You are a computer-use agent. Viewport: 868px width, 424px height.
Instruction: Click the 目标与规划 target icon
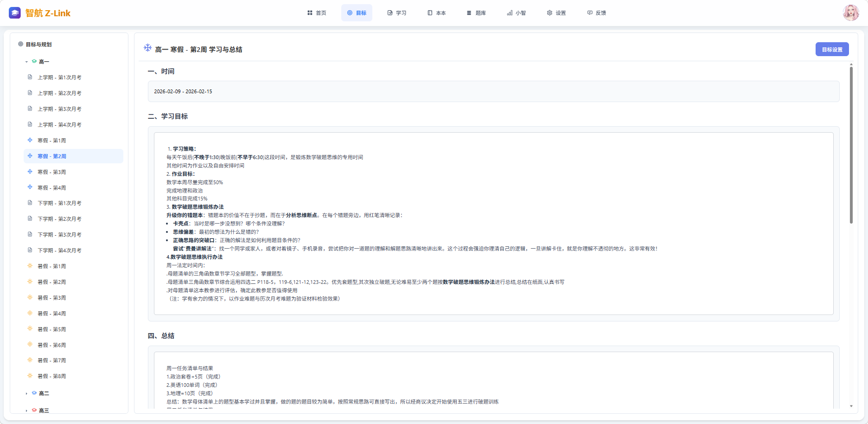pos(21,45)
